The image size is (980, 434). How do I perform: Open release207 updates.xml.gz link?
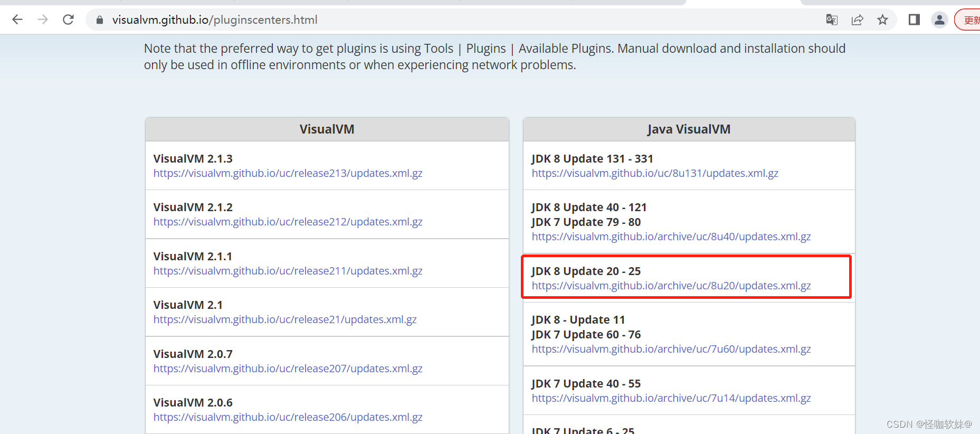(x=288, y=369)
